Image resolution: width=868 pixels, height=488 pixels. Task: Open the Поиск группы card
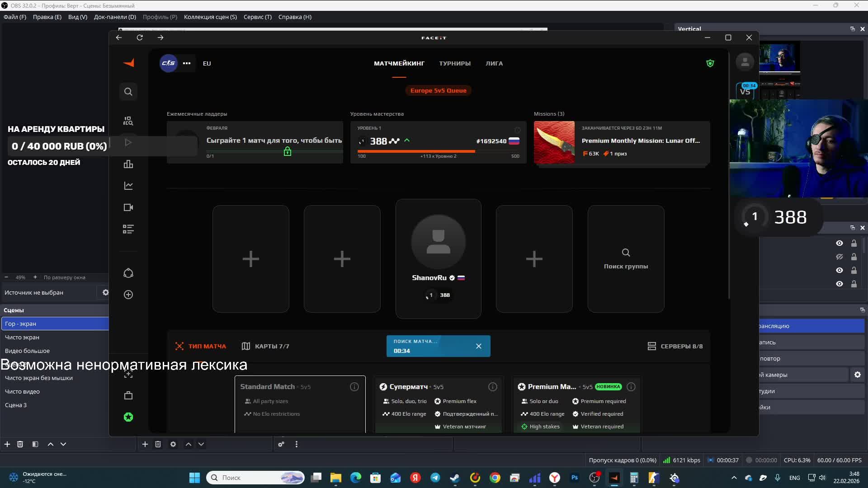click(x=626, y=258)
